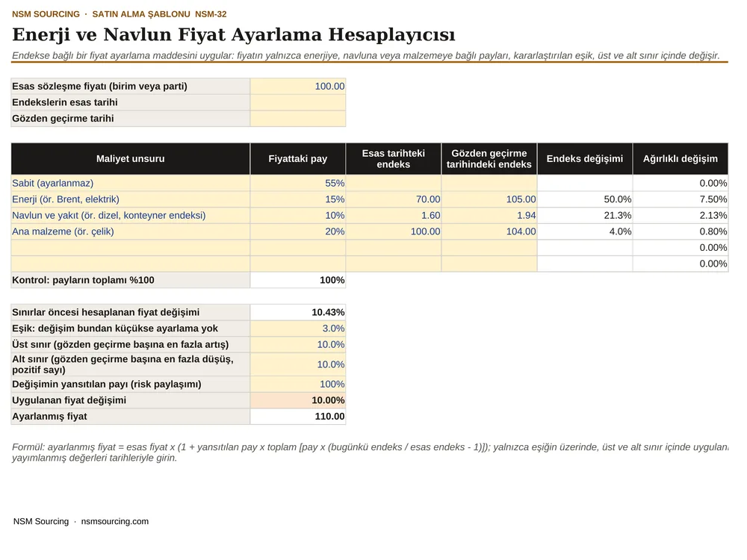Click the page title 'Enerji ve Navlun Fiyat Ayarlama Hesaplayıcısı'
Screen dimensions: 747x560
tap(233, 34)
